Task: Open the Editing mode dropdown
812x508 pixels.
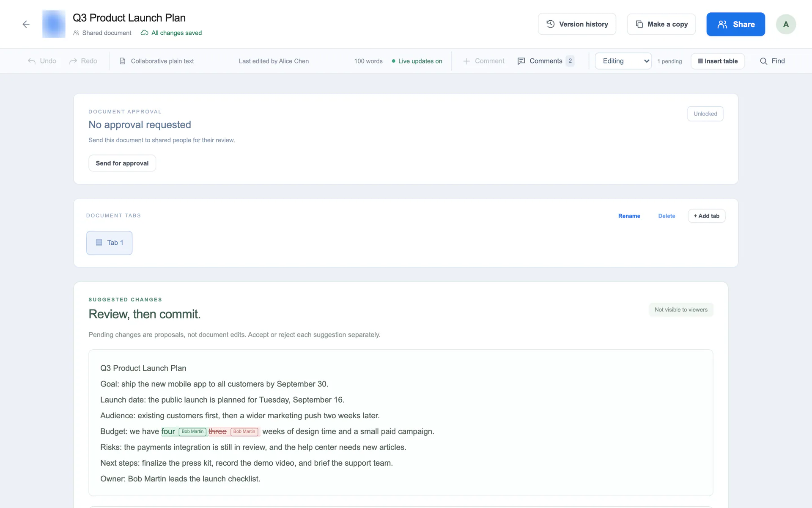Action: (623, 61)
